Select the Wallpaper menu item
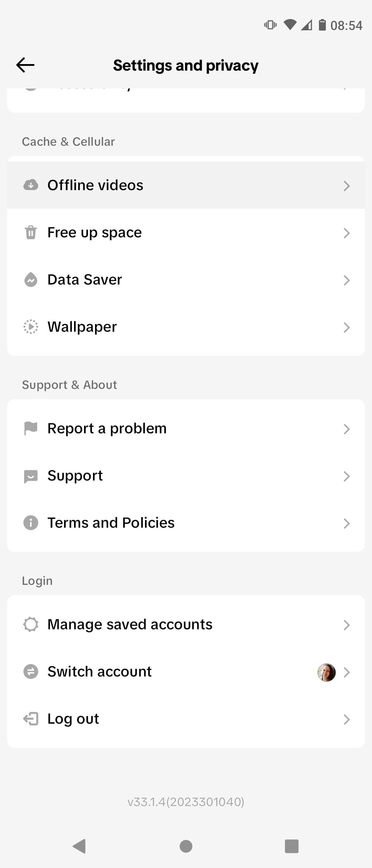 coord(82,327)
